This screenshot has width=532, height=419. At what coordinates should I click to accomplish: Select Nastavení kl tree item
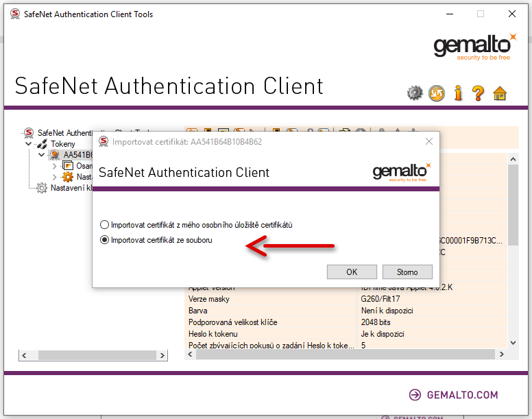pyautogui.click(x=71, y=188)
